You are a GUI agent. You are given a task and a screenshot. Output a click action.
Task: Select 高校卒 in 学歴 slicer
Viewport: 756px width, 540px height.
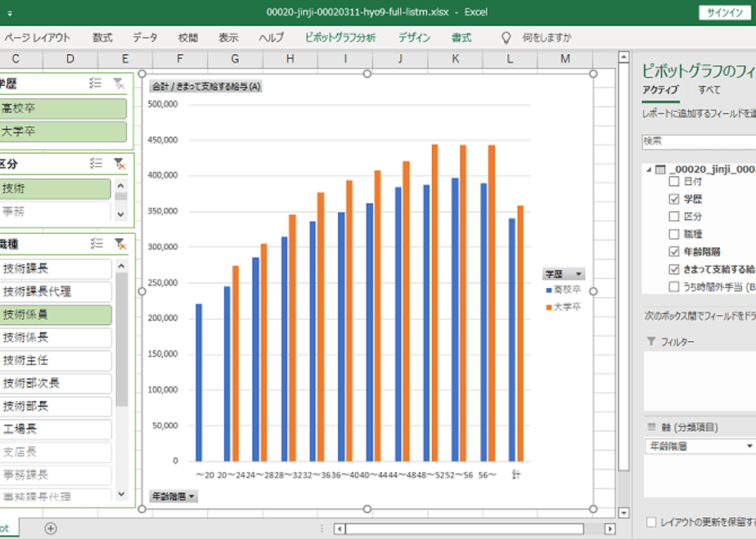point(63,109)
